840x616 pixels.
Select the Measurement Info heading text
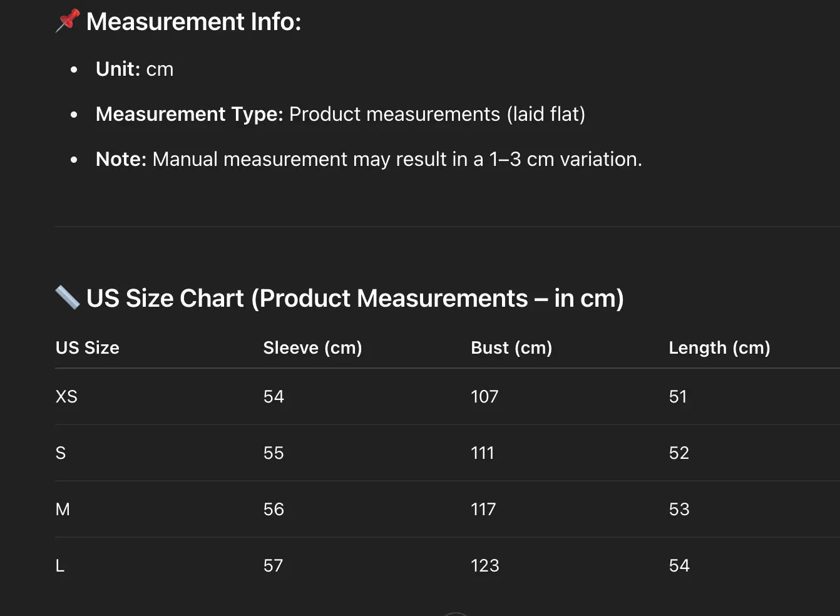[x=193, y=22]
